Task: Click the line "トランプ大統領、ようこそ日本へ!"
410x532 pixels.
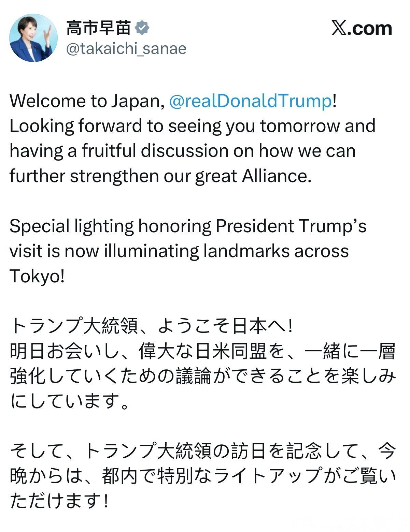Action: point(152,326)
